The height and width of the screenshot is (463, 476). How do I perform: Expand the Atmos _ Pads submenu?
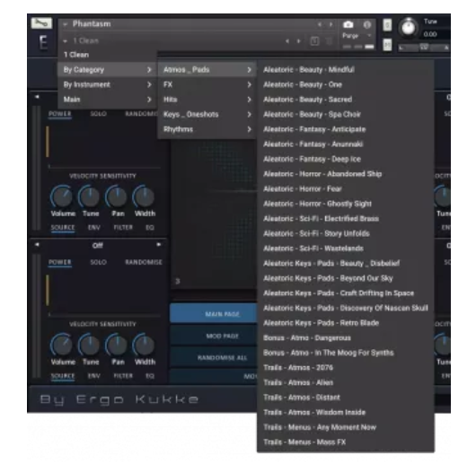[207, 70]
